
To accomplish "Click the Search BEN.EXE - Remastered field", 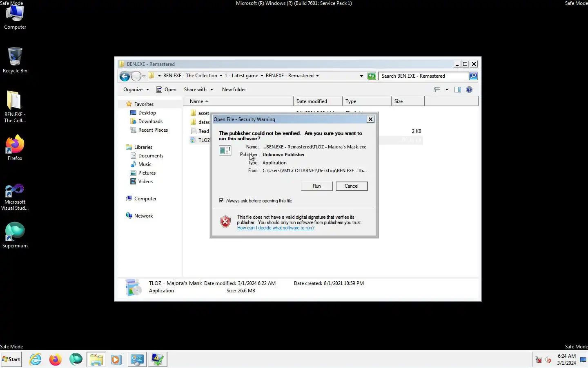I will [423, 76].
